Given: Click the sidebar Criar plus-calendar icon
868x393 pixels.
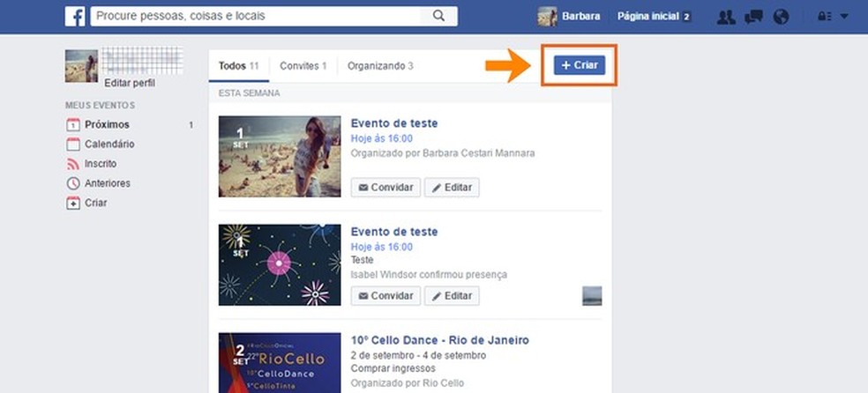Looking at the screenshot, I should tap(73, 204).
